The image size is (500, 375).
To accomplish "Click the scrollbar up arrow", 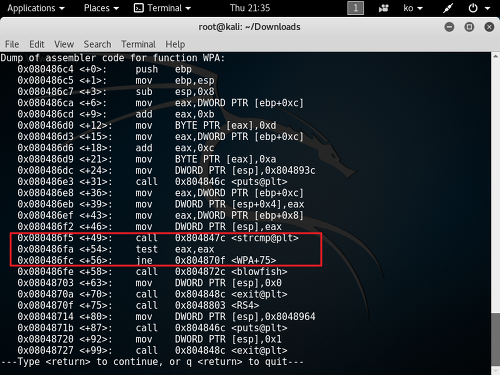I will [x=495, y=57].
